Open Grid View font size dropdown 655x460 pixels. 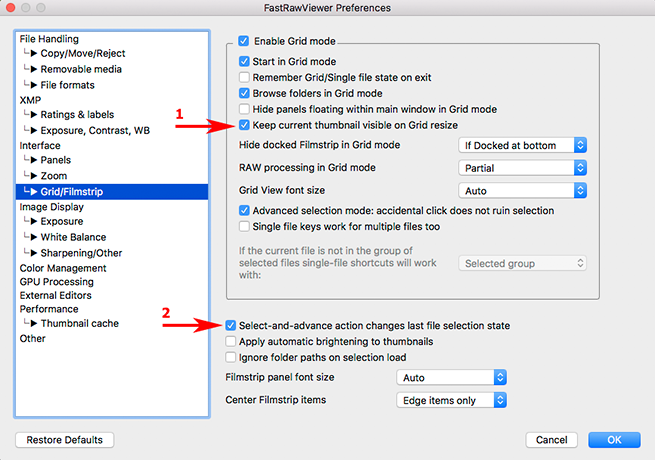[522, 190]
